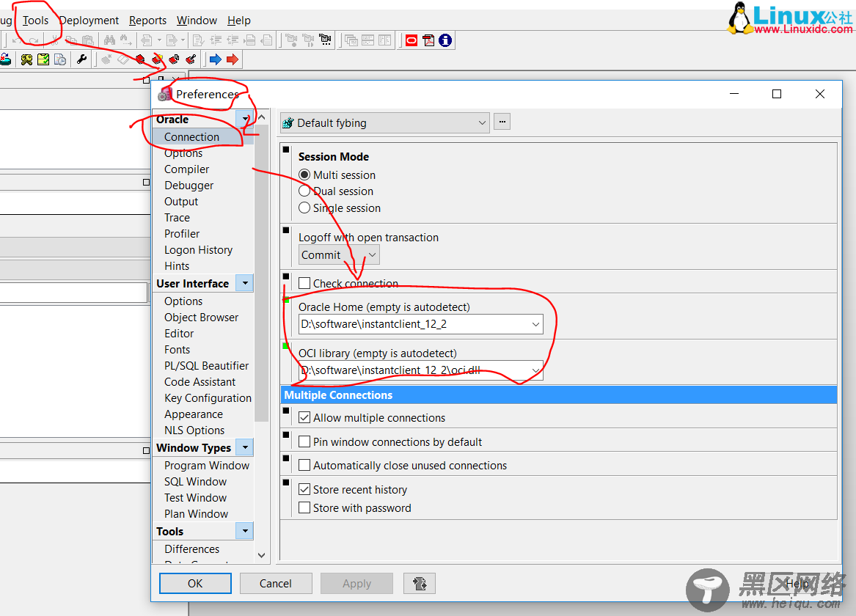Click the macro library camera icon
This screenshot has height=616, width=856.
(x=326, y=40)
